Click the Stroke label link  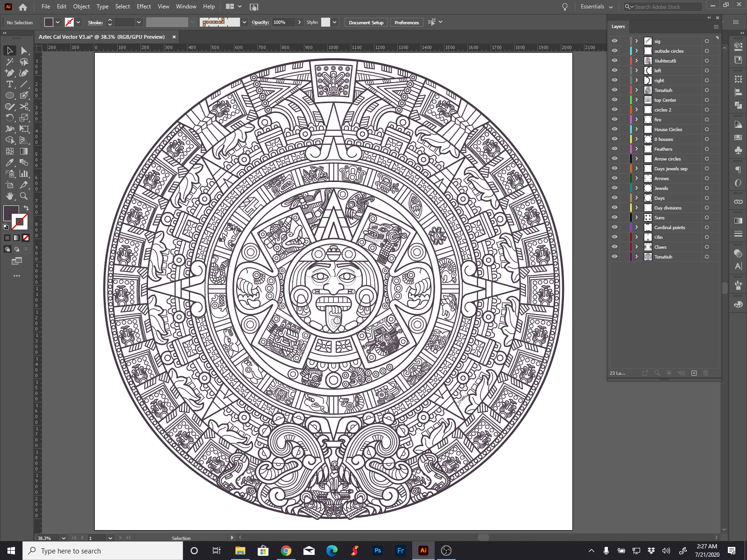[x=95, y=22]
